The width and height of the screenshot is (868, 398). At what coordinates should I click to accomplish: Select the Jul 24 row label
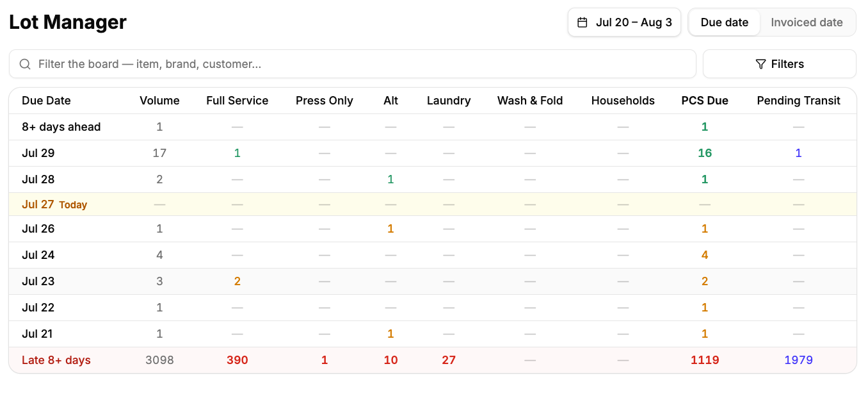click(38, 255)
